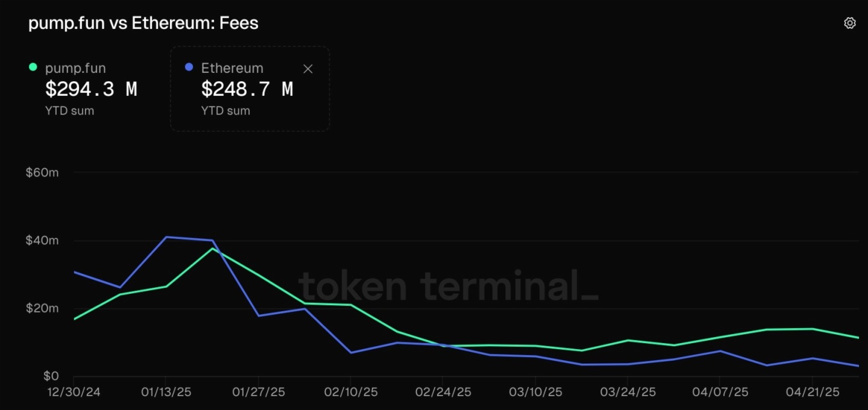Click the Ethereum YTD sum caption
The width and height of the screenshot is (868, 410).
point(225,111)
